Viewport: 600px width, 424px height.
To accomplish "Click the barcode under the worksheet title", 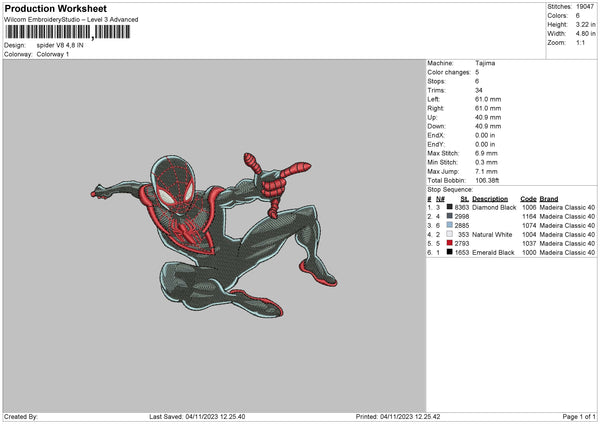I will [x=67, y=32].
